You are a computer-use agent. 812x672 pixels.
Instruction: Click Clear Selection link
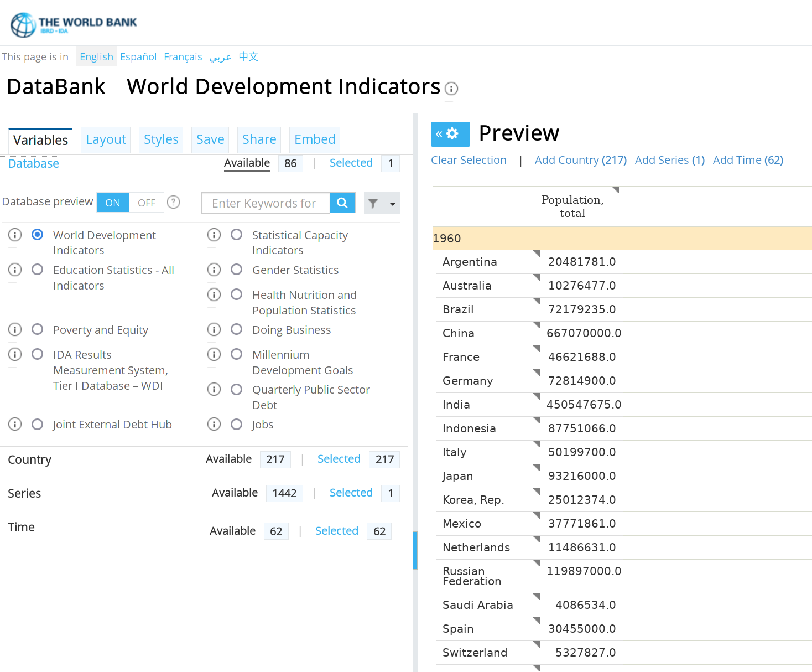469,160
